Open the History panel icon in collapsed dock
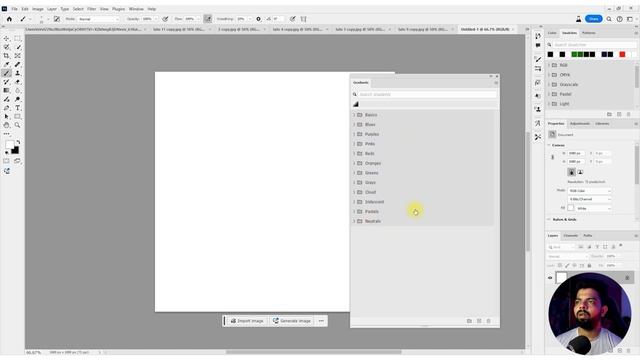 tap(538, 36)
